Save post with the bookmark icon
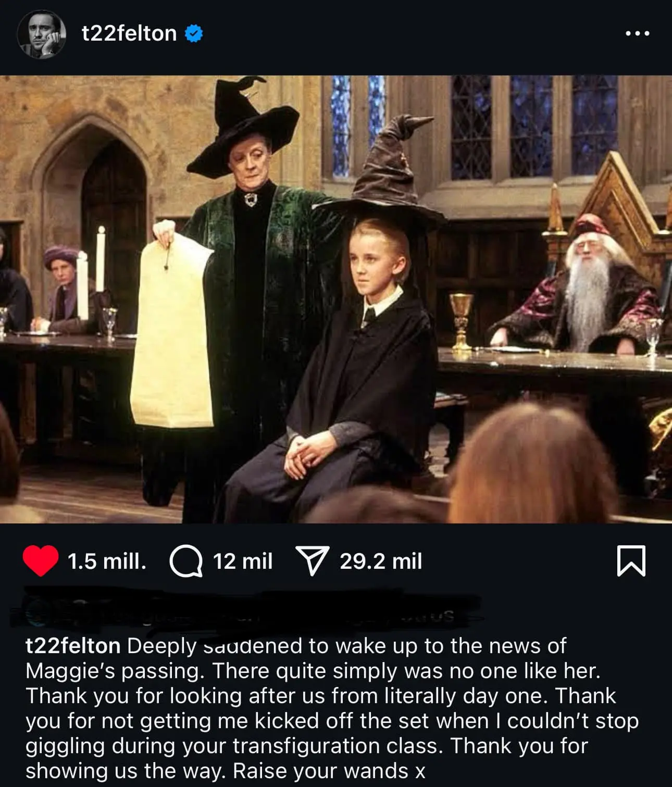The image size is (672, 787). click(x=631, y=561)
